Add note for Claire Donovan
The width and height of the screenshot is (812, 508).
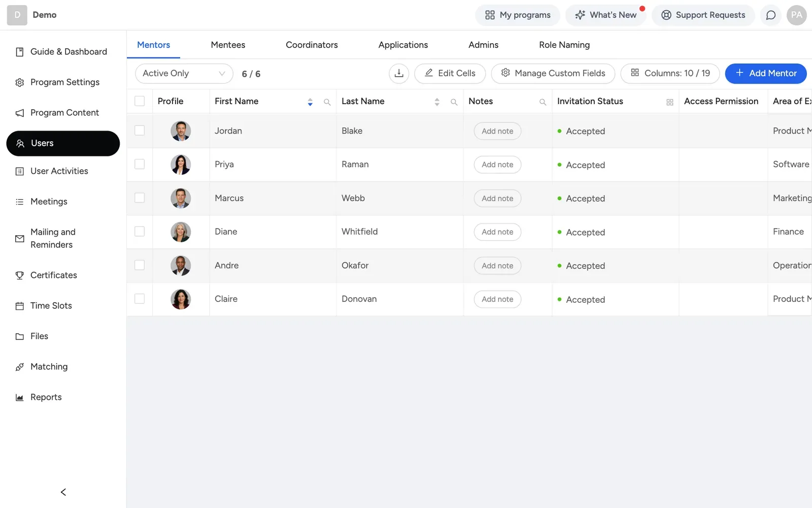click(x=497, y=299)
